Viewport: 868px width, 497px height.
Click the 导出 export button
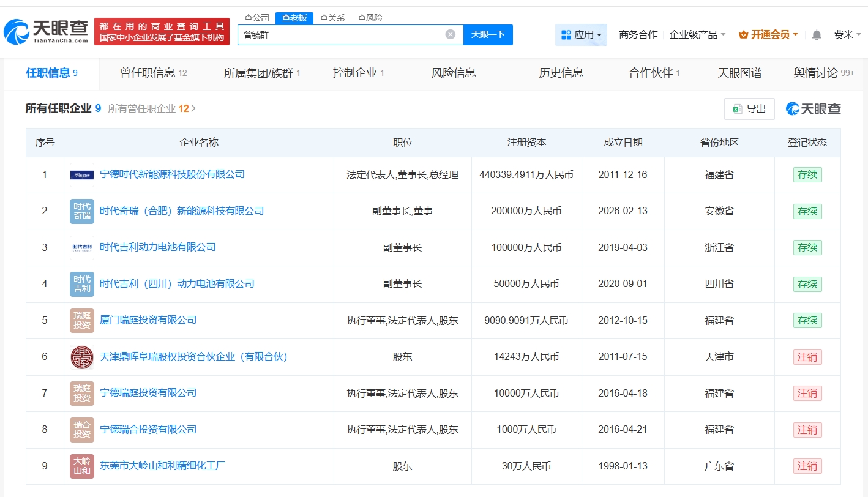pyautogui.click(x=749, y=109)
